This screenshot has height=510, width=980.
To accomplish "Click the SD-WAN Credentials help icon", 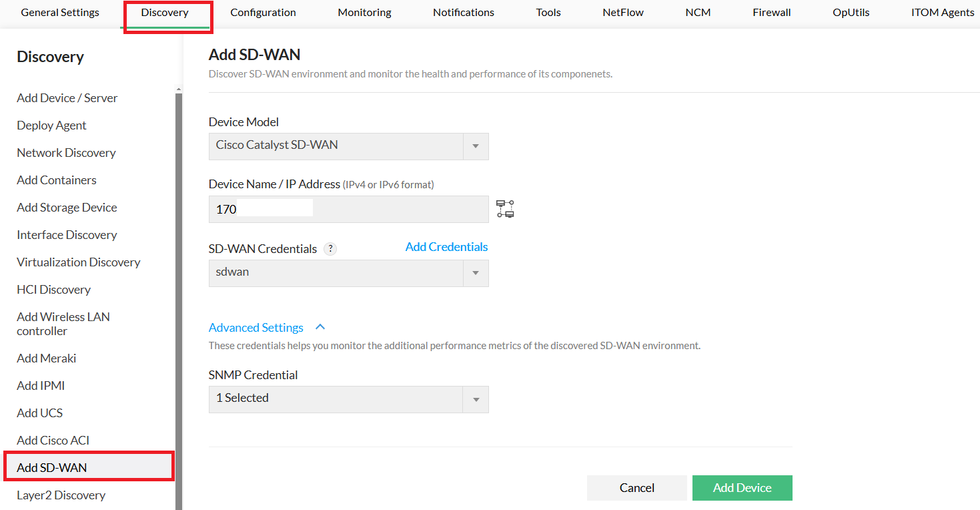I will pyautogui.click(x=330, y=249).
